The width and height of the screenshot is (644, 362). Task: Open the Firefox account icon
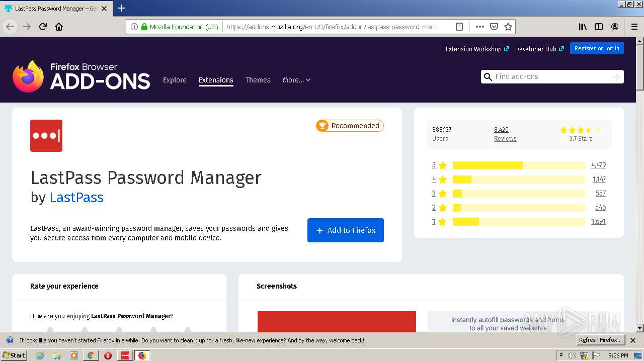[615, 27]
